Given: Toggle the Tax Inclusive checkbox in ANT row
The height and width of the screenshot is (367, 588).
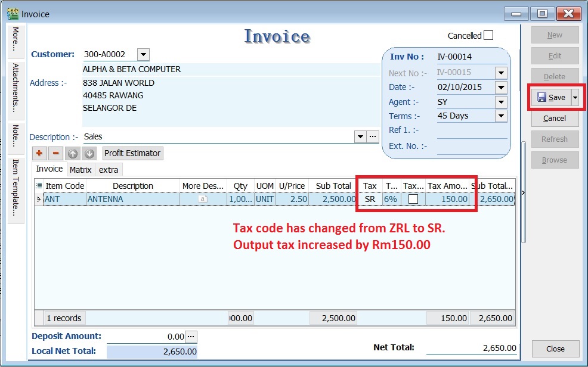Looking at the screenshot, I should tap(413, 200).
